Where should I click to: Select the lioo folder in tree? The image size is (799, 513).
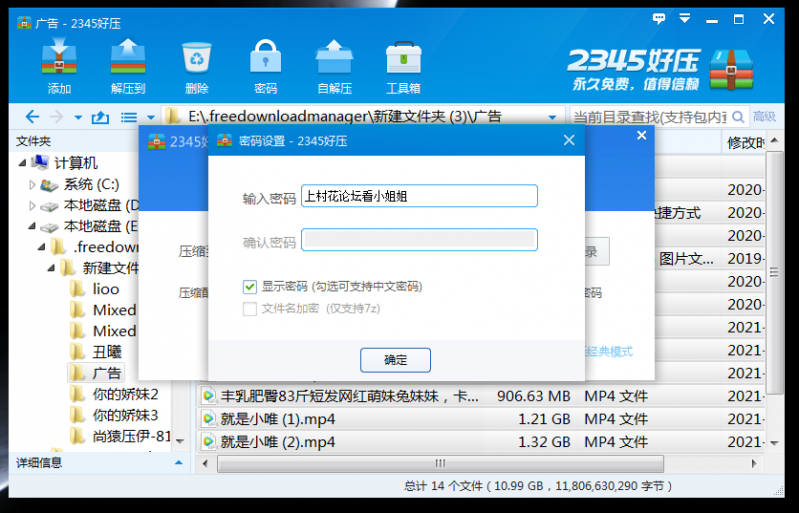pos(105,288)
